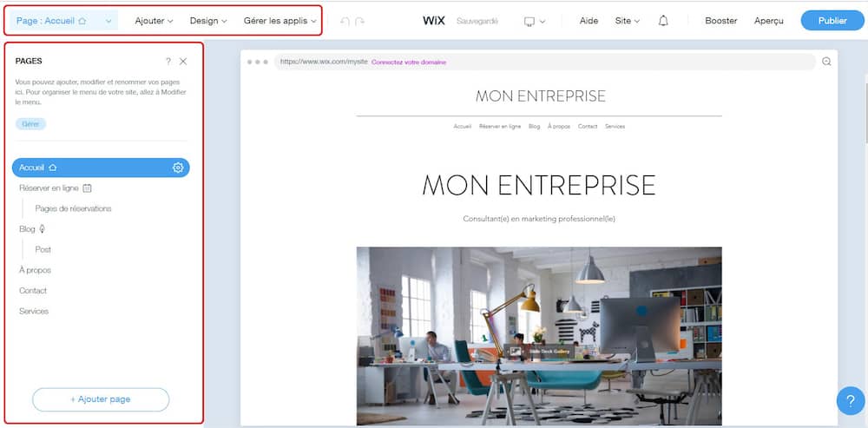The height and width of the screenshot is (428, 868).
Task: Close the Pages panel
Action: coord(183,62)
